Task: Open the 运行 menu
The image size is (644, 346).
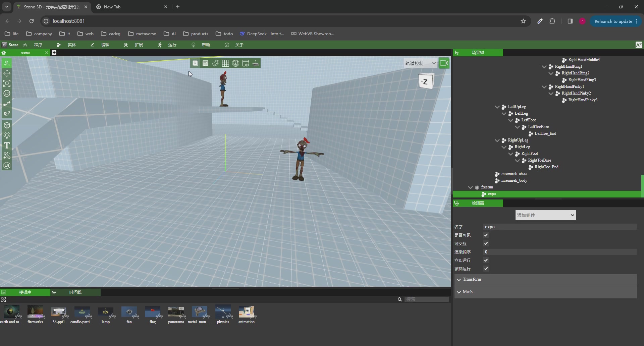Action: point(172,45)
